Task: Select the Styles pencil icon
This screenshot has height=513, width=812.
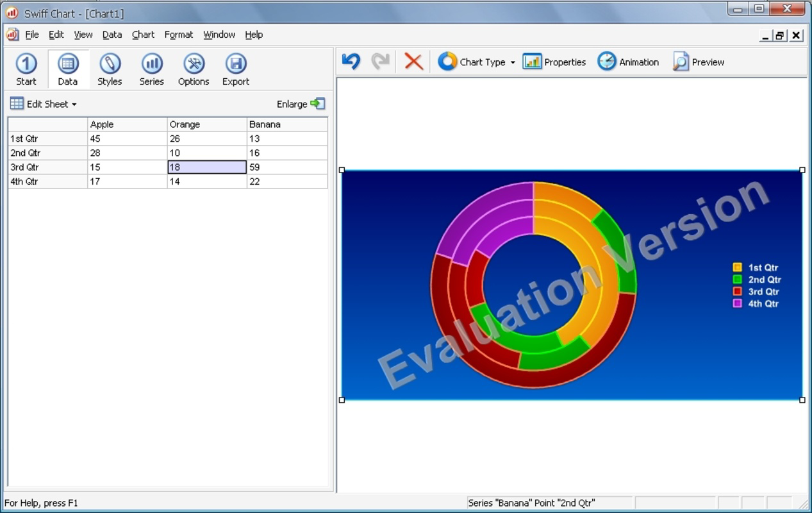Action: pos(110,63)
